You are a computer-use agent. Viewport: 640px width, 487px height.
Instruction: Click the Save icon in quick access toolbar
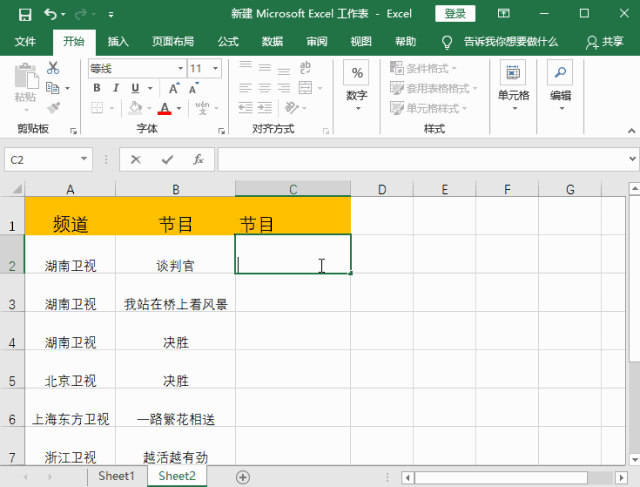point(25,14)
